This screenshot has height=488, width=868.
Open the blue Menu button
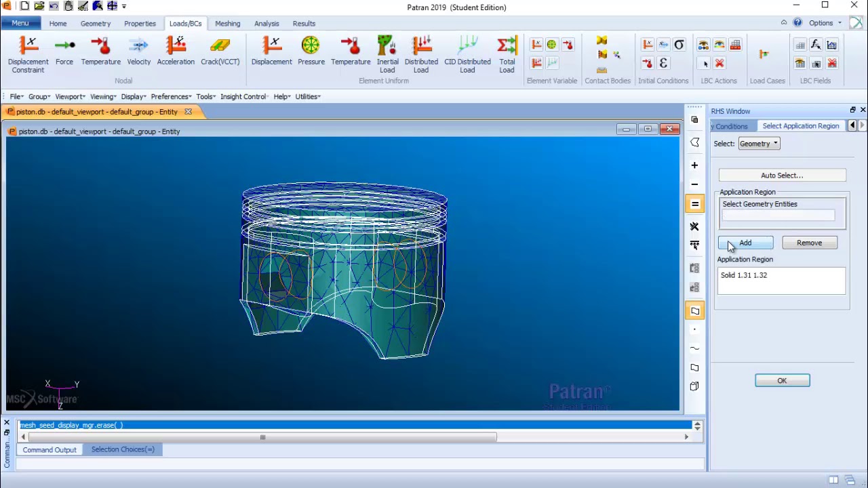(20, 24)
